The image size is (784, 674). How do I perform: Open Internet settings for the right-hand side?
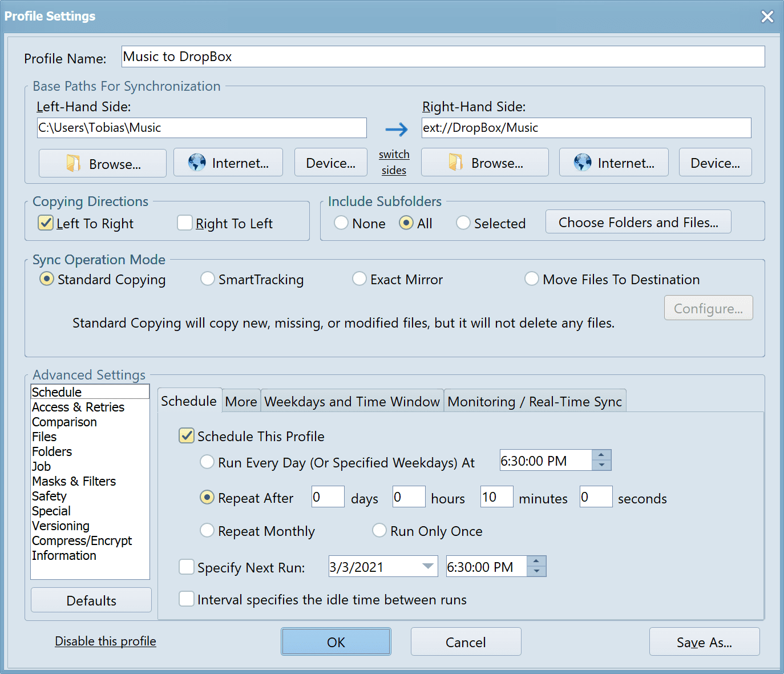613,163
